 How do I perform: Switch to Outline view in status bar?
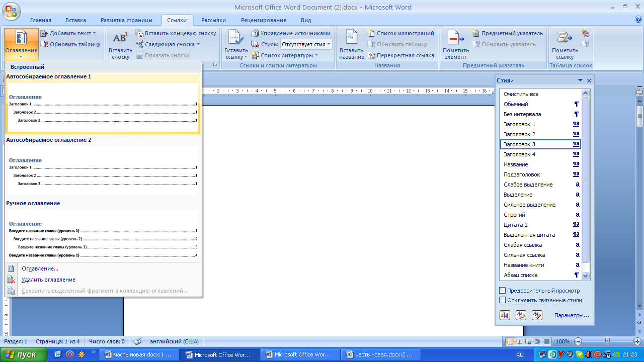pos(537,341)
